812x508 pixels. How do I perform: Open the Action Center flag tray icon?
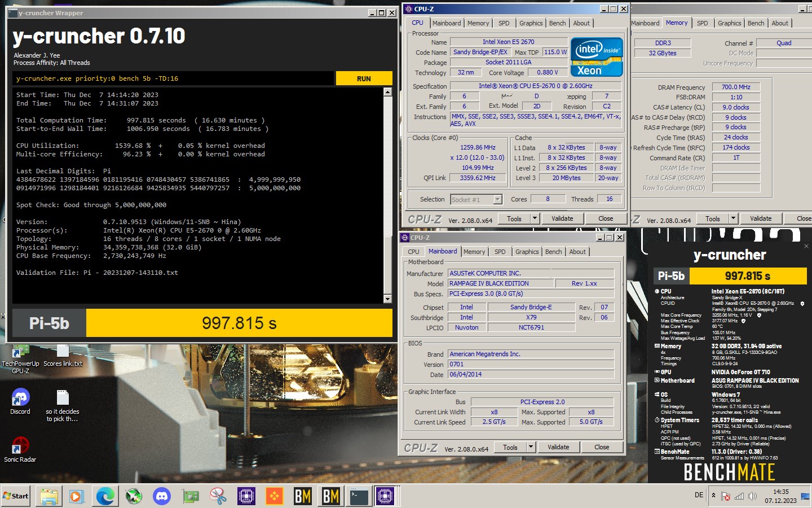[726, 496]
